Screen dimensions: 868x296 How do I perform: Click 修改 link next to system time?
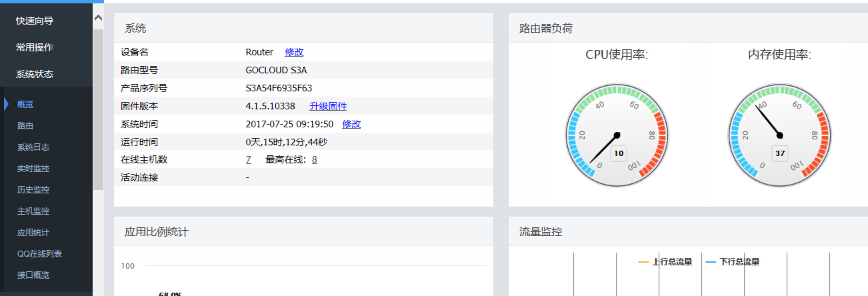coord(351,124)
